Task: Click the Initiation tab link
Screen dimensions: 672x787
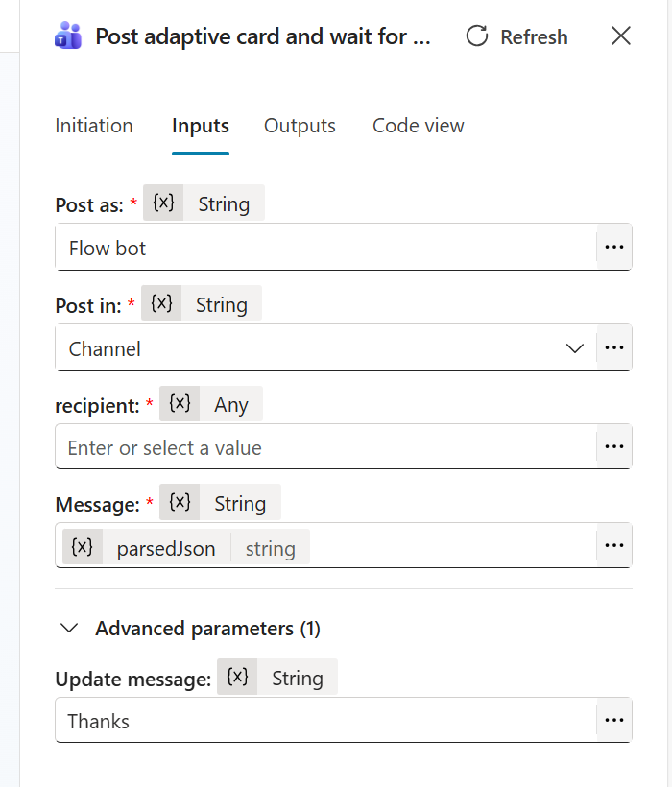Action: (93, 126)
